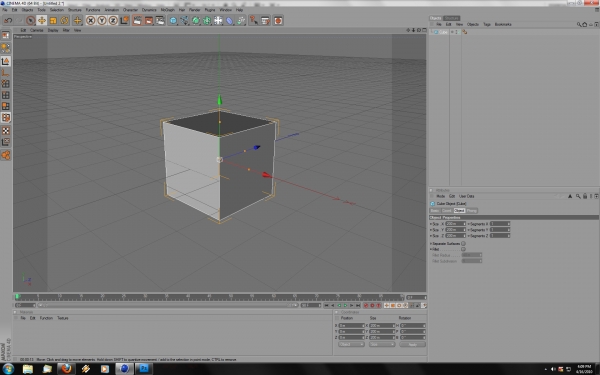Lock the Attribute Manager element
Screen dimensions: 600x375
pyautogui.click(x=585, y=196)
